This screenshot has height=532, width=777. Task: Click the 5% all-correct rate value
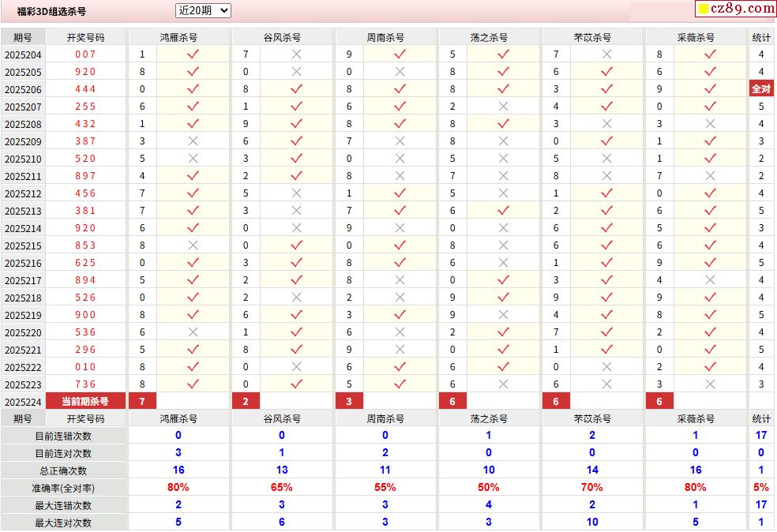click(761, 488)
